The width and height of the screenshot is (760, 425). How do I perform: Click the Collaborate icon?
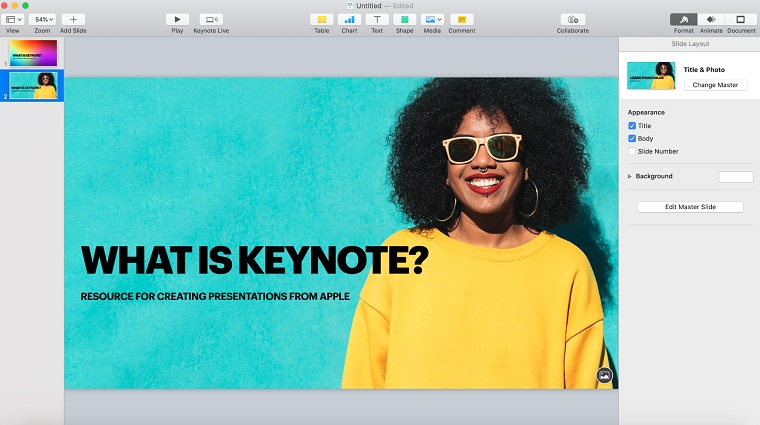point(573,19)
